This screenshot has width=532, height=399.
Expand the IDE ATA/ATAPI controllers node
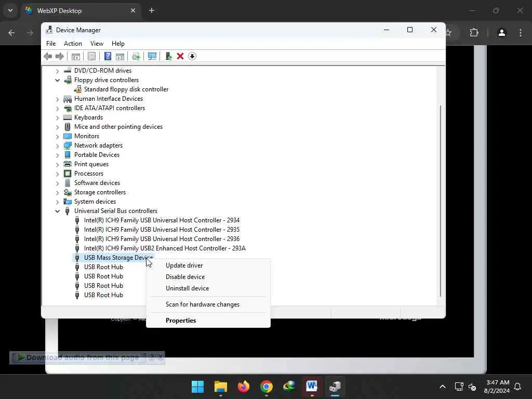[x=57, y=108]
